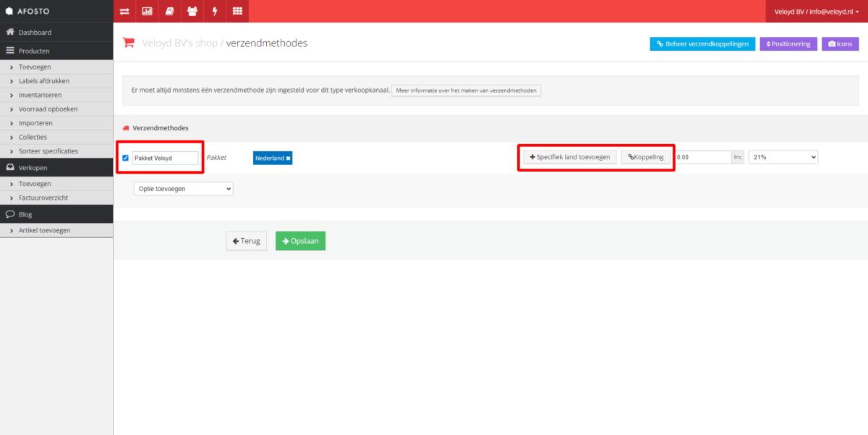Screen dimensions: 868x435
Task: Open Collecties in sidebar
Action: pos(56,137)
